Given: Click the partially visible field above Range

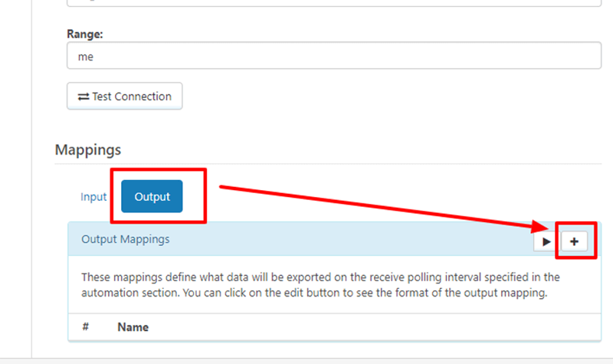Looking at the screenshot, I should pyautogui.click(x=333, y=3).
